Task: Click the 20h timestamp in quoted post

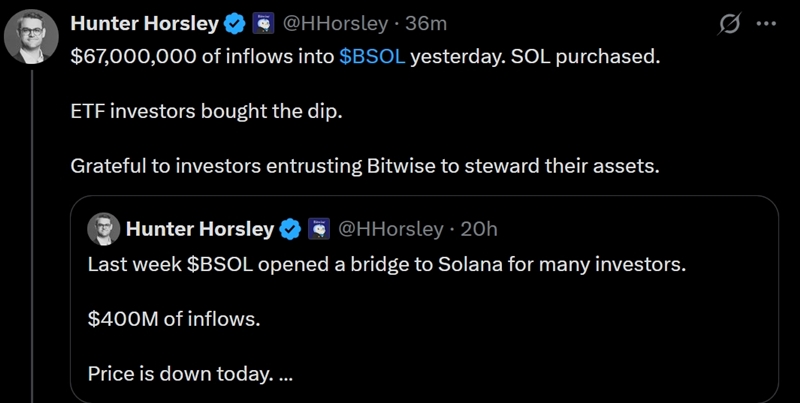Action: coord(478,229)
